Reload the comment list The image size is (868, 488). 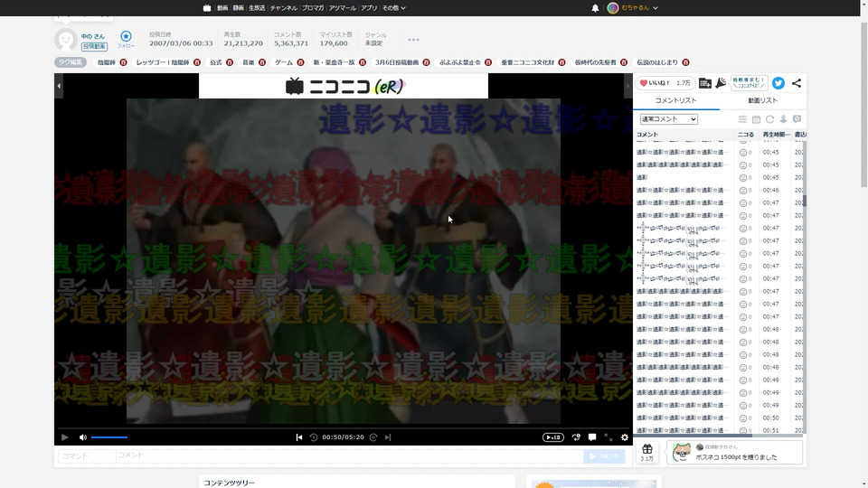coord(769,119)
